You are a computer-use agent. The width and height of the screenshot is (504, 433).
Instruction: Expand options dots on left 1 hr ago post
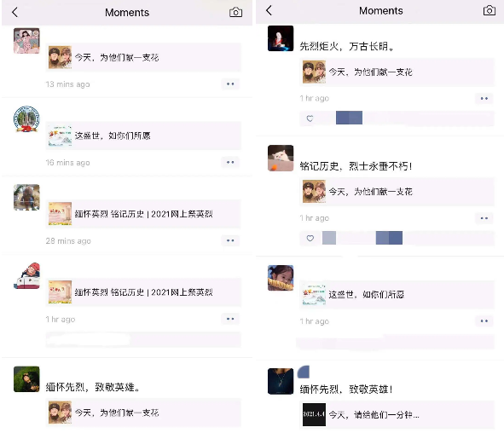click(230, 319)
